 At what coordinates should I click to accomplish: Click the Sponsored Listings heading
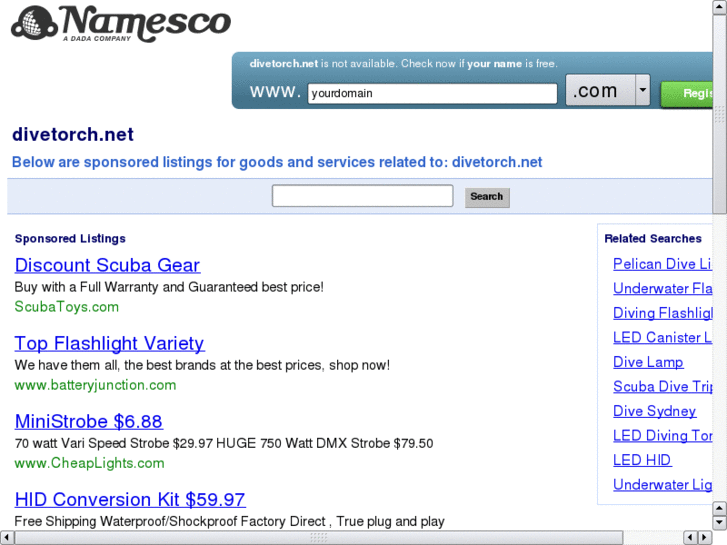coord(70,238)
